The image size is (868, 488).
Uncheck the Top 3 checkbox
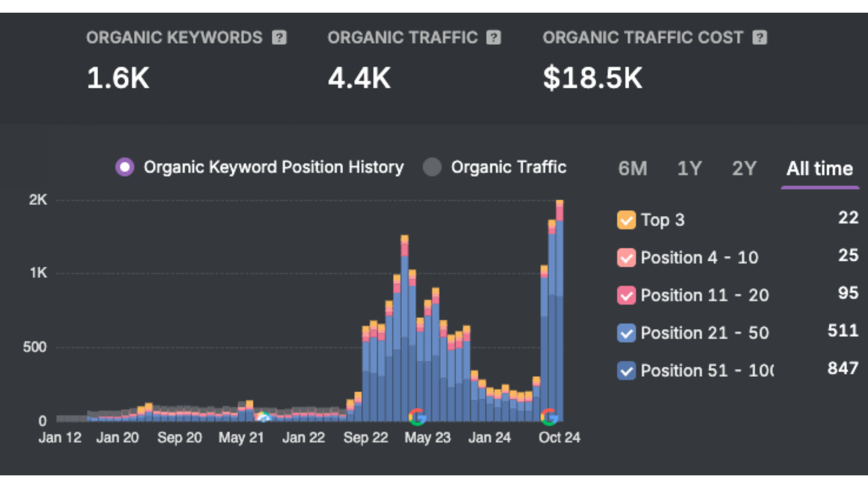(626, 220)
